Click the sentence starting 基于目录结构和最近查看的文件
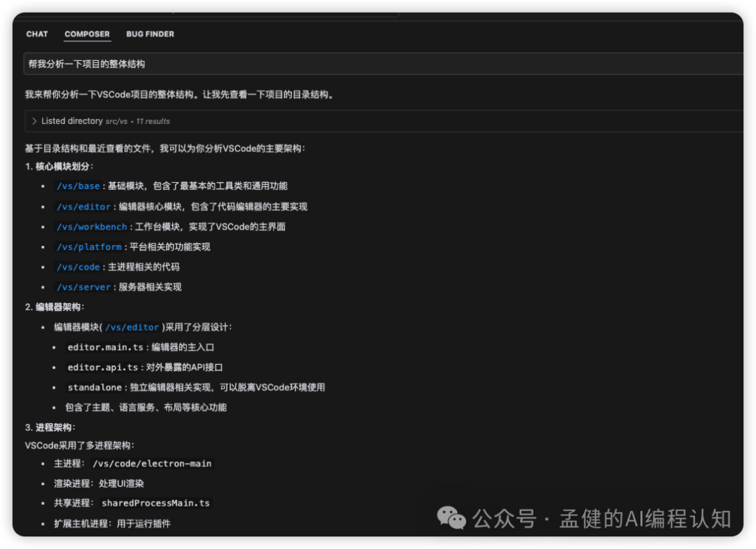 point(165,148)
